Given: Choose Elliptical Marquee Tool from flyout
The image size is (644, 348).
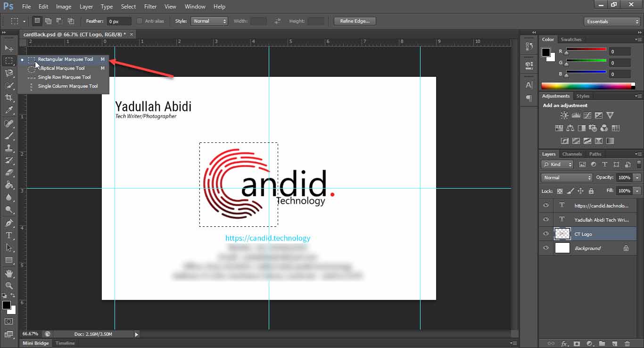Looking at the screenshot, I should (x=63, y=68).
